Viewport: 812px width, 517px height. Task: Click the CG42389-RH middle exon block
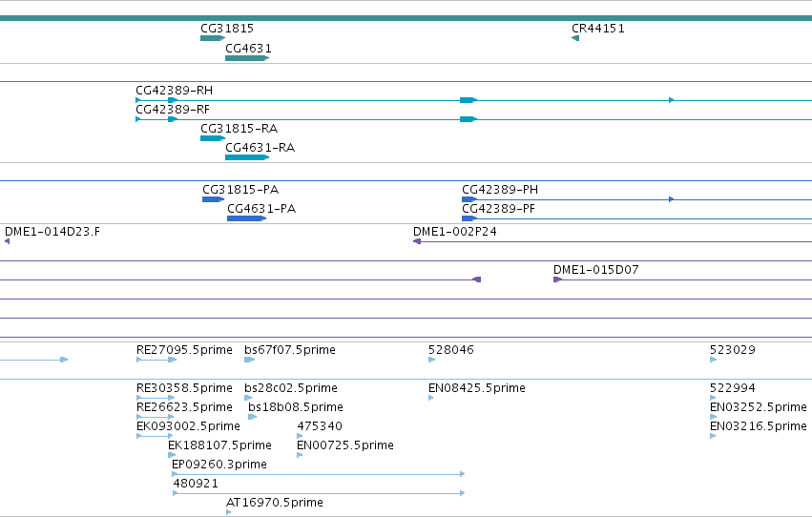468,100
